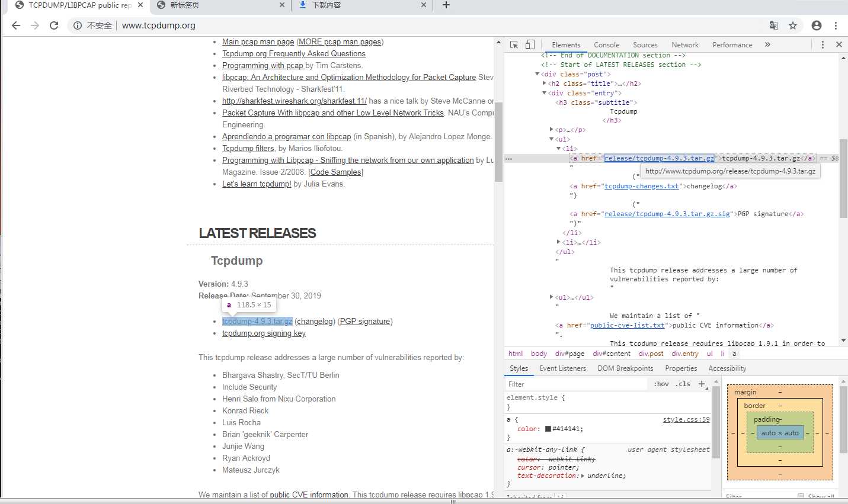Close the 新标签页 tab
Screen dimensions: 848x504
tap(282, 5)
